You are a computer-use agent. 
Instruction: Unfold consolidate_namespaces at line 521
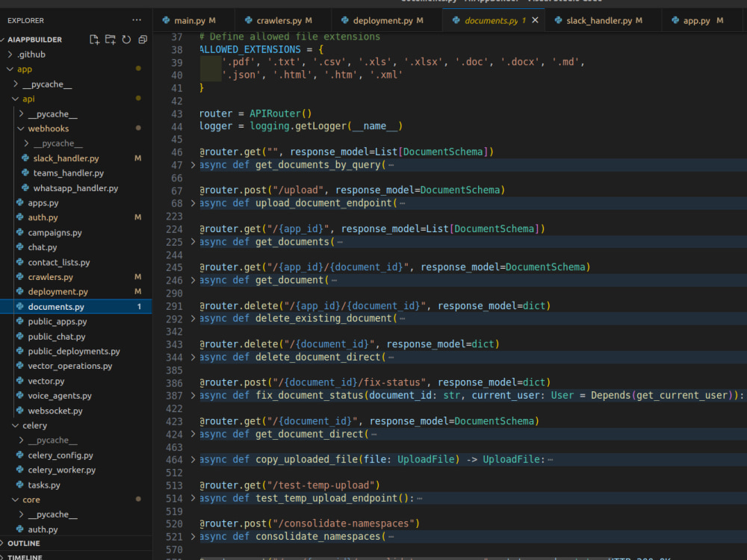click(193, 536)
